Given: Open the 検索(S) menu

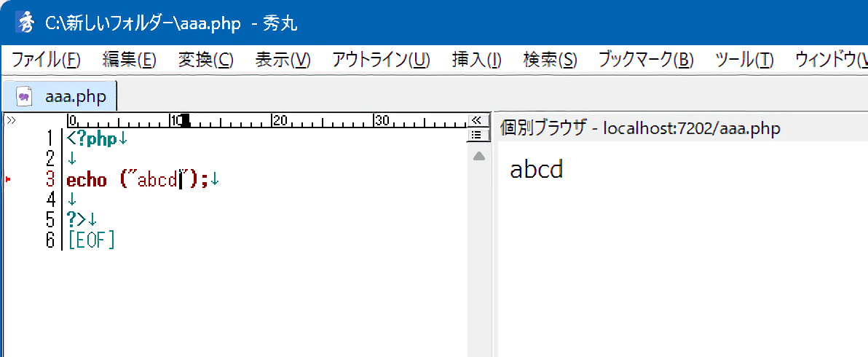Looking at the screenshot, I should tap(550, 60).
